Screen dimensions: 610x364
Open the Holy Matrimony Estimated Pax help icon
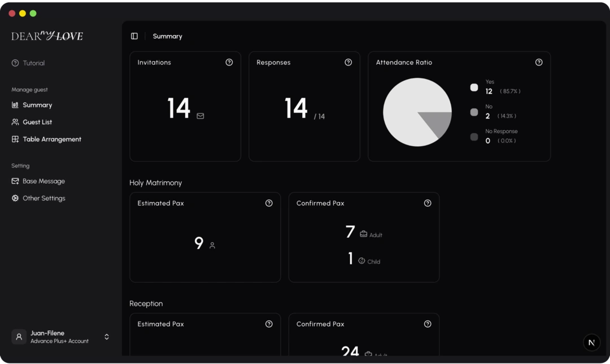[x=269, y=203]
